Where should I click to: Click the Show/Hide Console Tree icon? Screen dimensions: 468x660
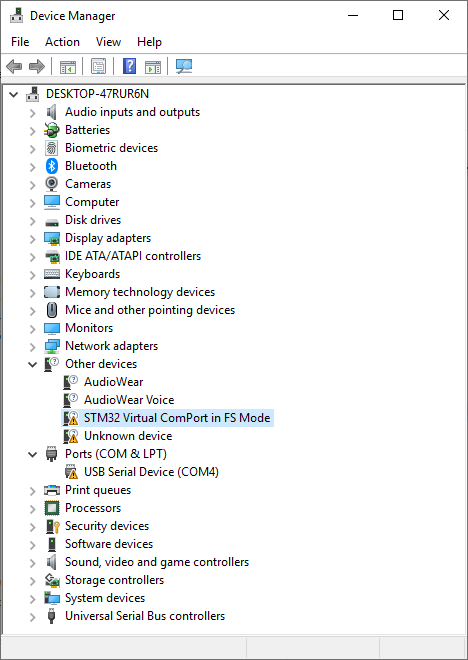pyautogui.click(x=67, y=67)
